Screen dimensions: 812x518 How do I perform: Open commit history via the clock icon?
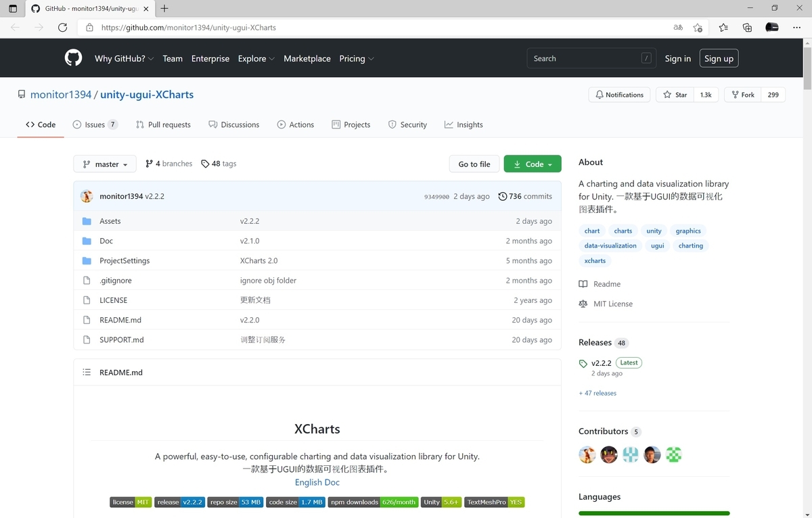coord(502,196)
